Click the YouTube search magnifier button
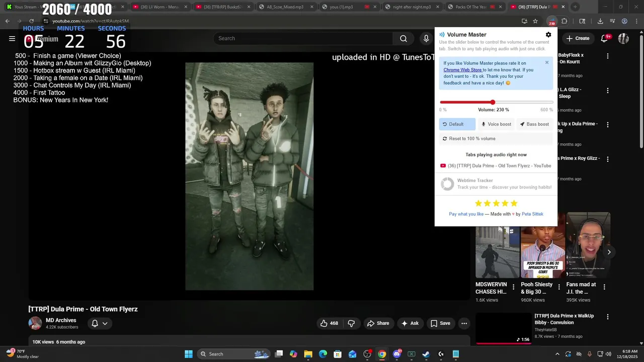 (x=403, y=38)
